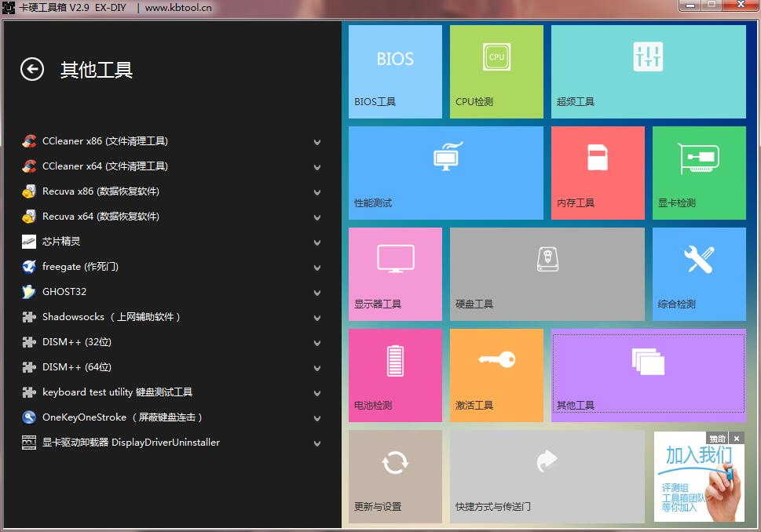Open the 更新与设置 tile
This screenshot has width=761, height=532.
click(395, 476)
